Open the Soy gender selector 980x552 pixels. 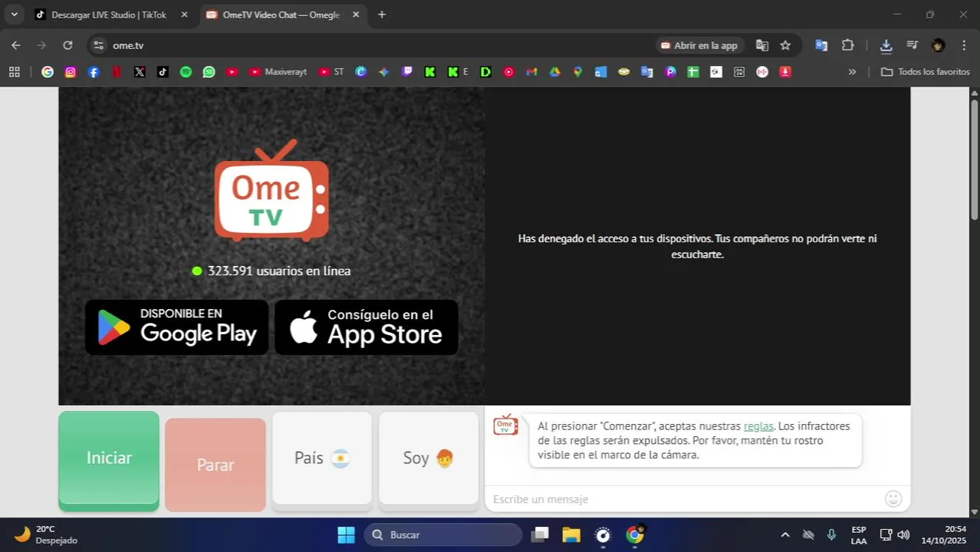(429, 461)
